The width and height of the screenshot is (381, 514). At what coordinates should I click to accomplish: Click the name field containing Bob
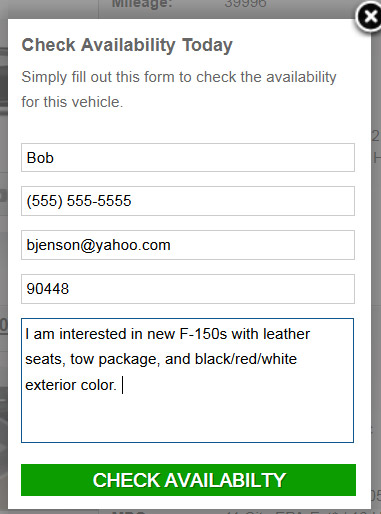coord(188,158)
